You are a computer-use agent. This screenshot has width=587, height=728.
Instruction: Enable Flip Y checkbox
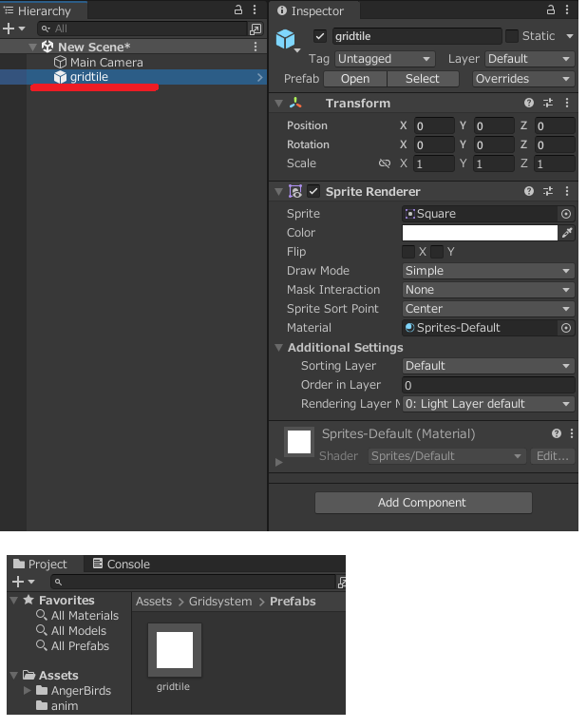(x=437, y=252)
